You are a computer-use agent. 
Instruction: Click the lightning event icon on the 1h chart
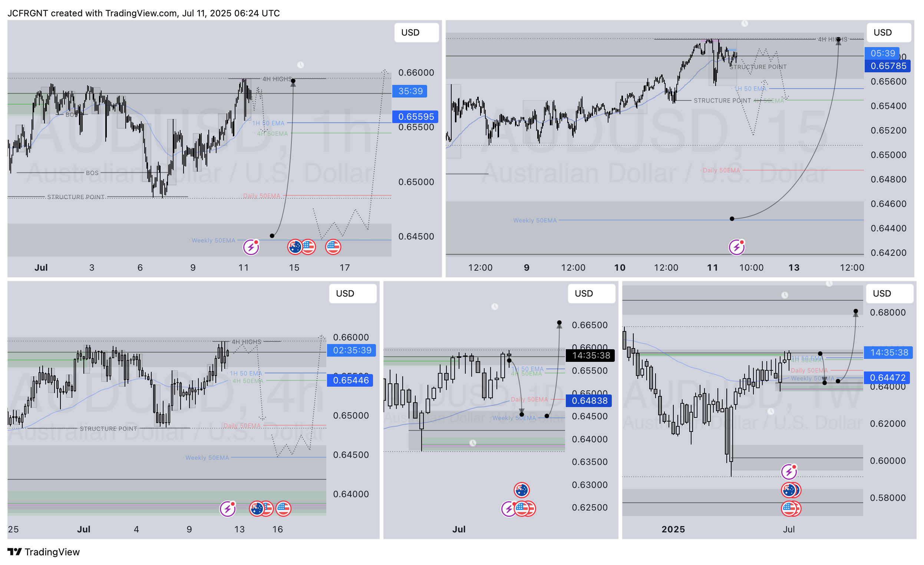(x=251, y=247)
